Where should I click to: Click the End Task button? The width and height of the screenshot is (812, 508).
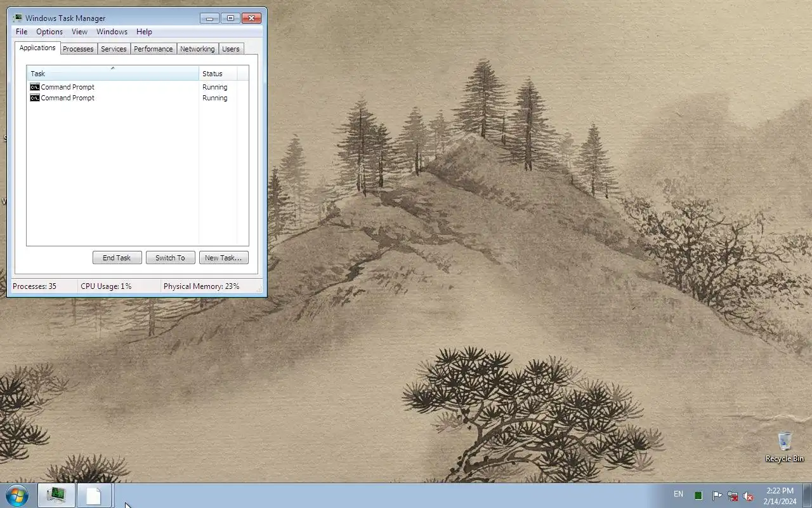(x=117, y=258)
